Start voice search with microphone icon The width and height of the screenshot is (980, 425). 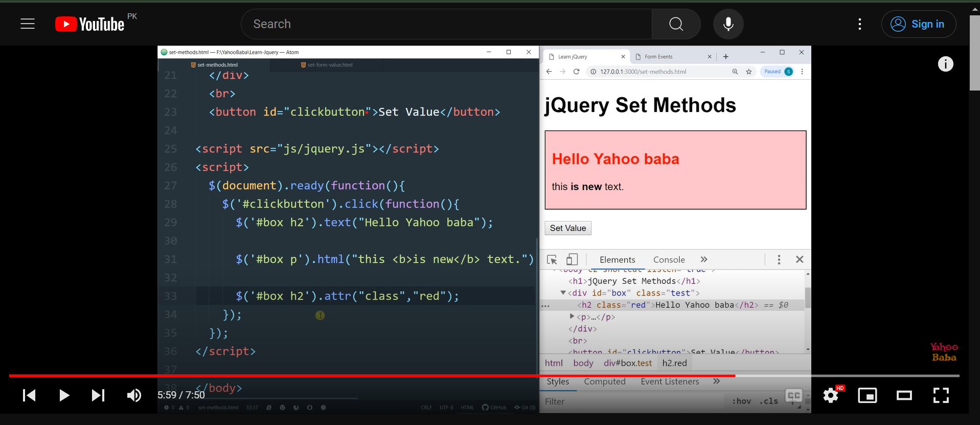[x=728, y=24]
